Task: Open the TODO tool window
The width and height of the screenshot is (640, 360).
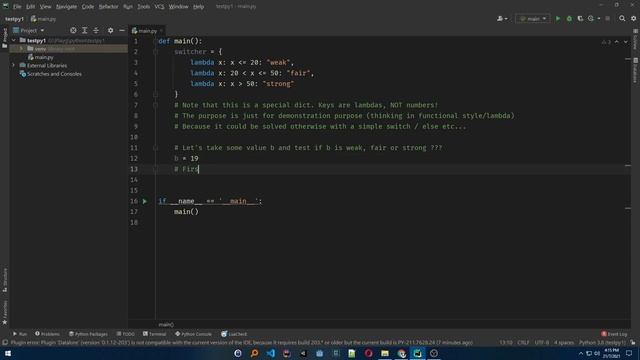Action: 125,334
